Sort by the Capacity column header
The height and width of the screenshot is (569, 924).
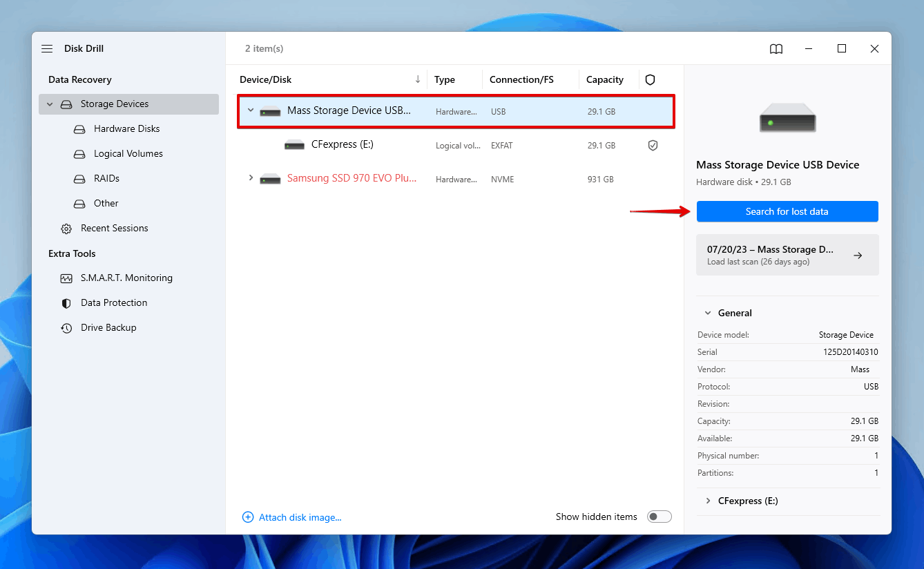pyautogui.click(x=605, y=79)
